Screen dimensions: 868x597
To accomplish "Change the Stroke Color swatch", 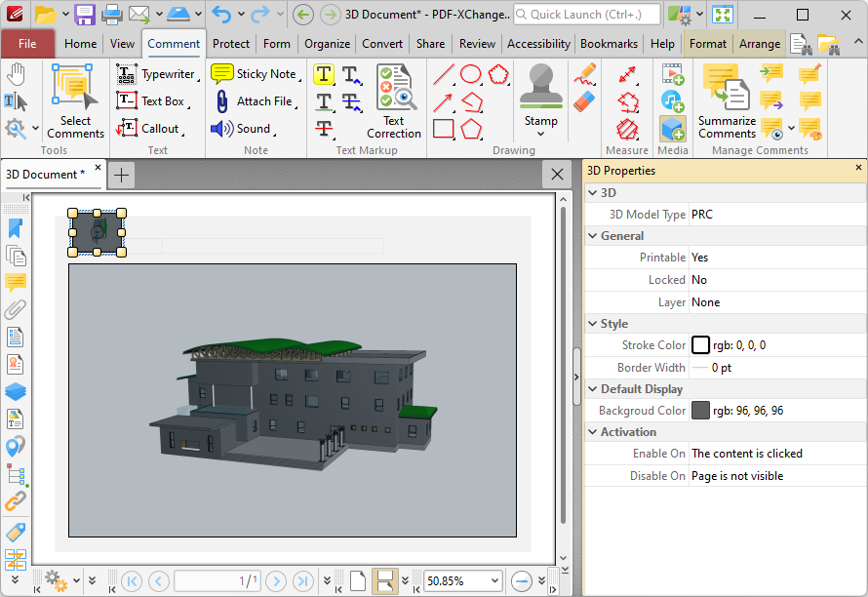I will click(x=700, y=345).
